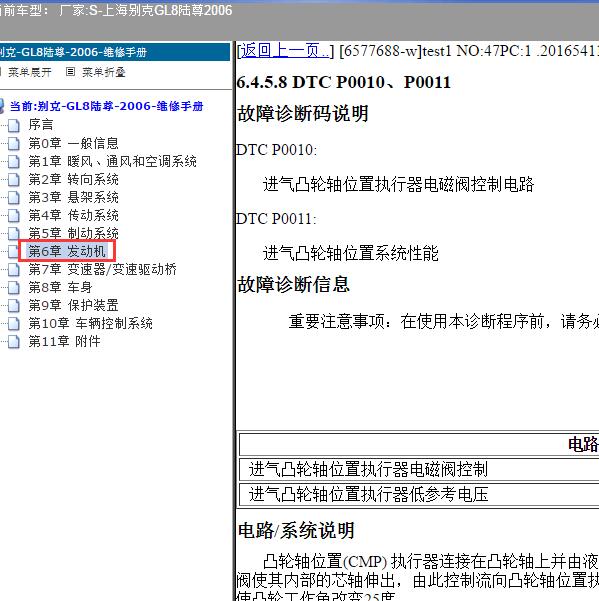Select 第3章 悬架系统

pyautogui.click(x=74, y=197)
